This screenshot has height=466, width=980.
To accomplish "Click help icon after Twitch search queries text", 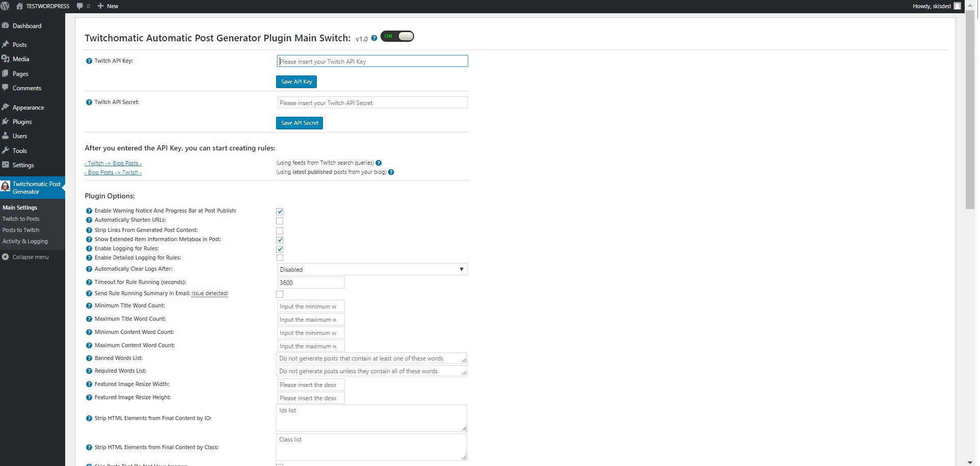I will coord(378,163).
